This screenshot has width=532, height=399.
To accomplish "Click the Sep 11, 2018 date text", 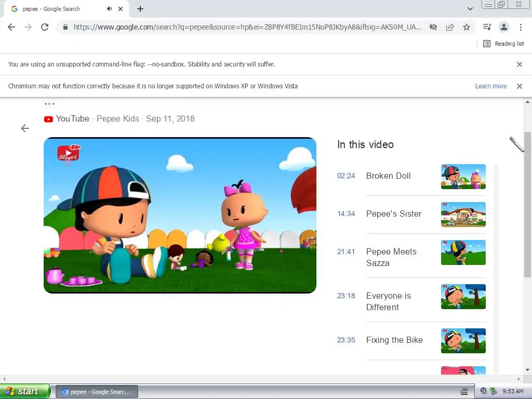I will [170, 119].
